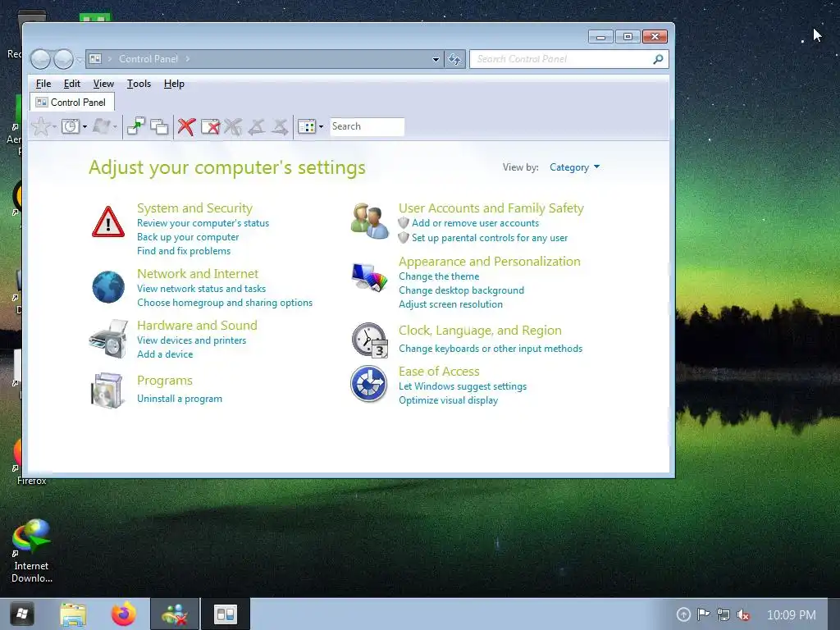Screen dimensions: 840x630
Task: Open System and Security heading link
Action: click(x=194, y=208)
